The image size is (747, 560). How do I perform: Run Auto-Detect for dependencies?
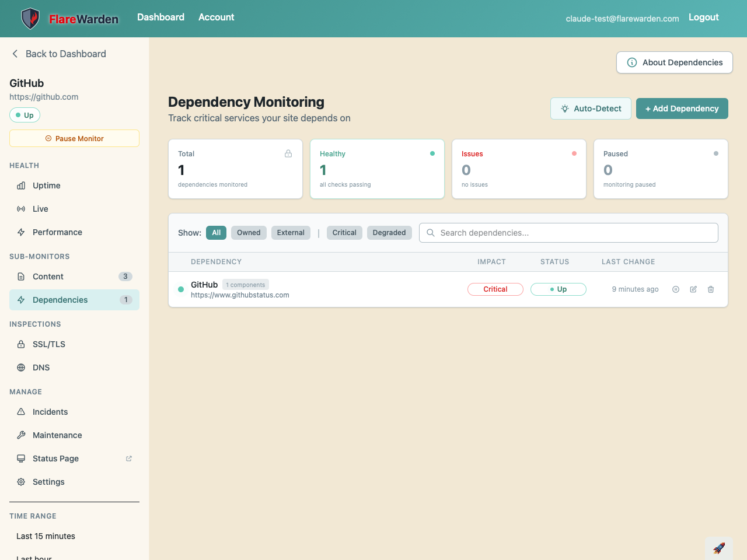click(591, 108)
